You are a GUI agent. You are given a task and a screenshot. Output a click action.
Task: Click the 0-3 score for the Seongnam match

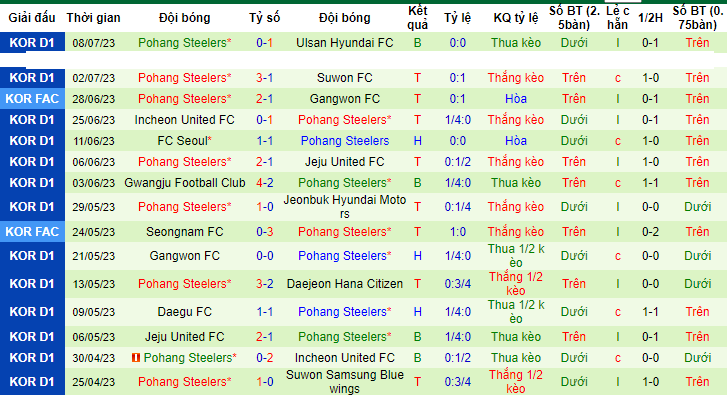coord(264,232)
